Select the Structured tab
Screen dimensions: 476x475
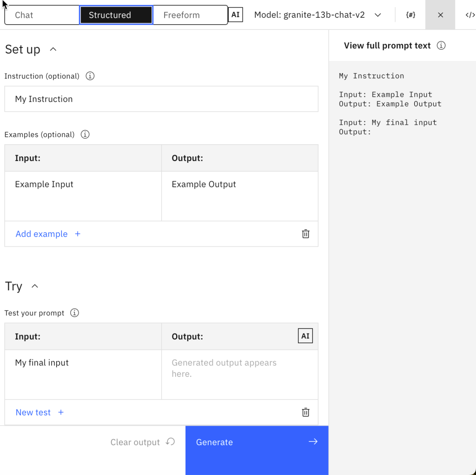tap(116, 15)
